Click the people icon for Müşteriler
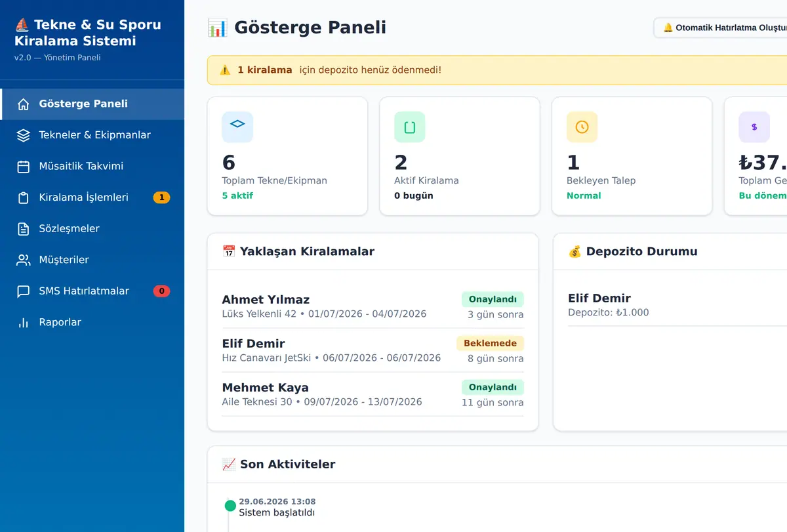 click(x=24, y=260)
